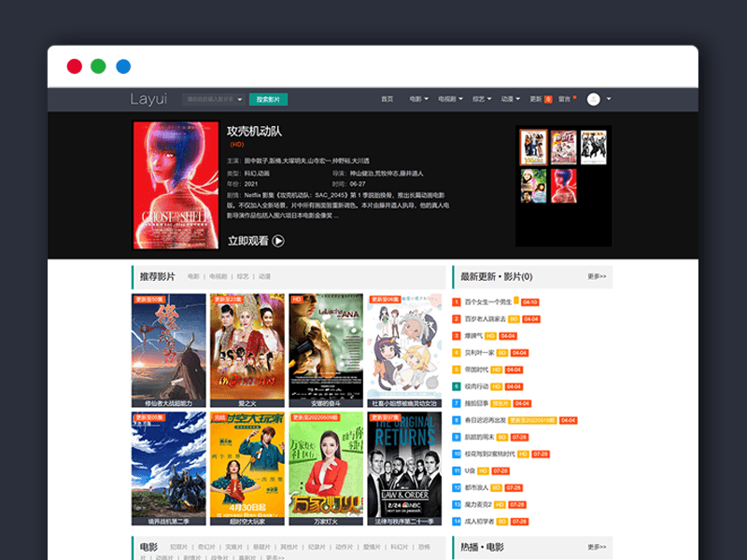Click the 立即观看 link
Image resolution: width=747 pixels, height=560 pixels.
(x=247, y=241)
